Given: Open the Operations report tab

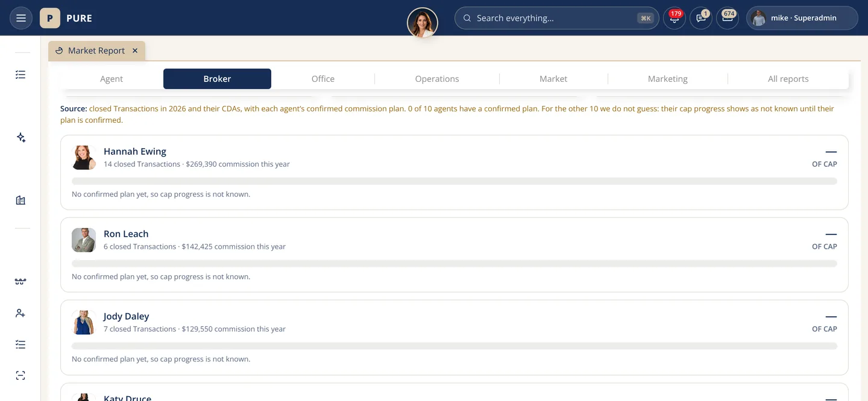Looking at the screenshot, I should tap(437, 79).
